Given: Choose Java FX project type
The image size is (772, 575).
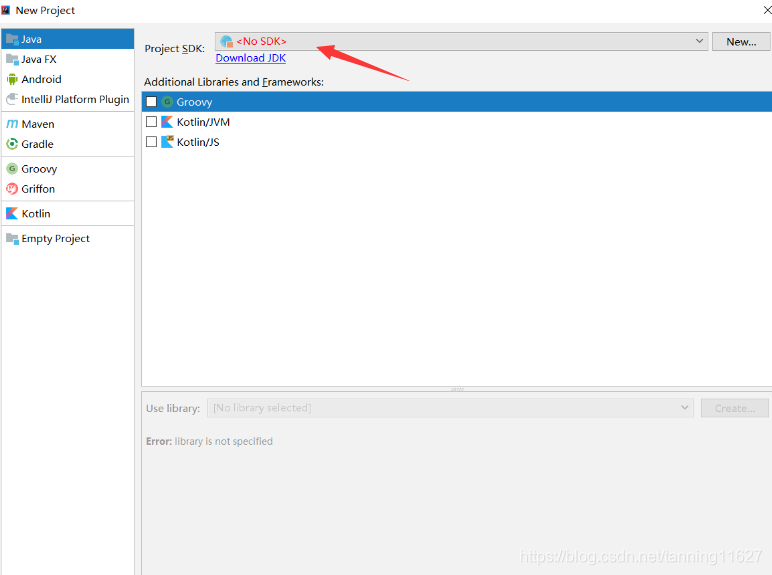Looking at the screenshot, I should [x=67, y=60].
